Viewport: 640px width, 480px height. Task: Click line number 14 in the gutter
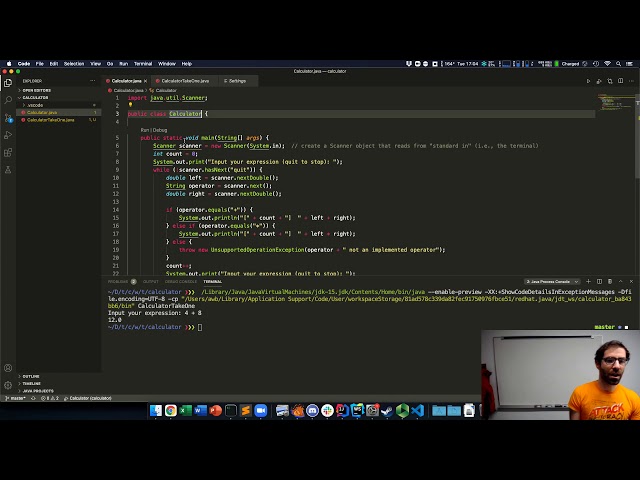(116, 210)
